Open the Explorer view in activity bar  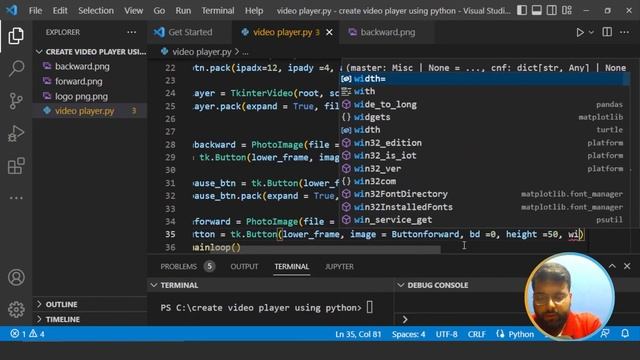pos(16,36)
